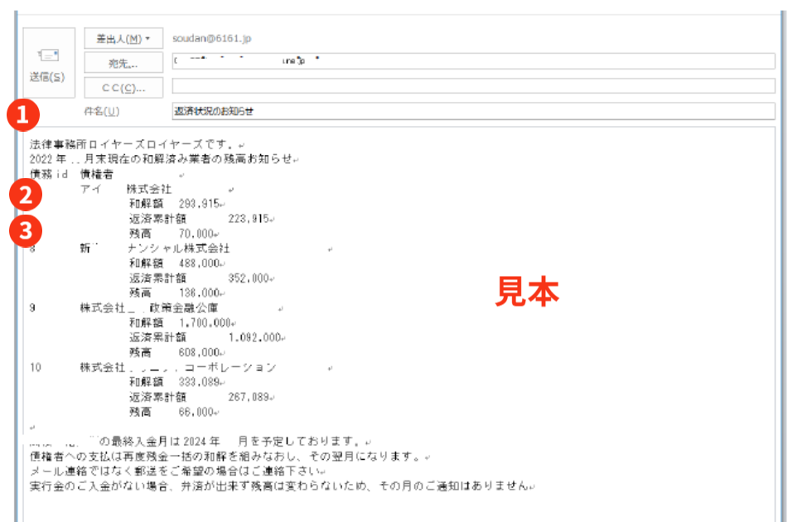Click 和解額 488,000 line
812x522 pixels.
[x=176, y=263]
